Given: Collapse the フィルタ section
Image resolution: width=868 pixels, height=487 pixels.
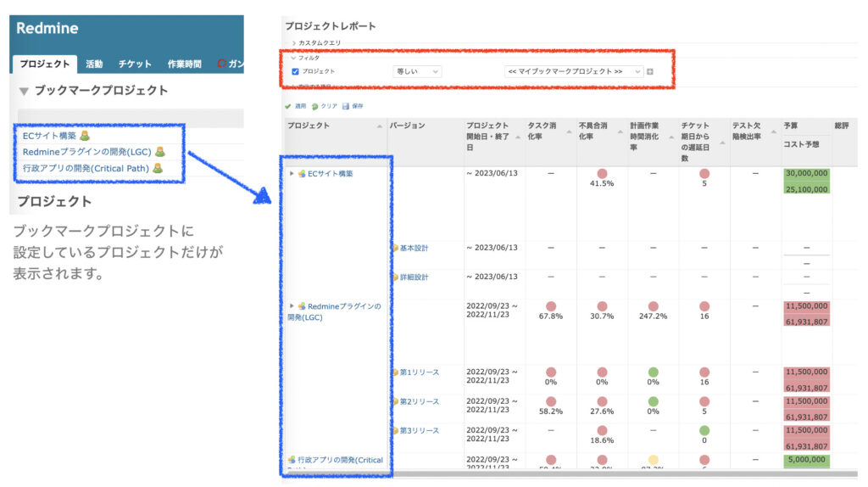Looking at the screenshot, I should click(x=305, y=58).
